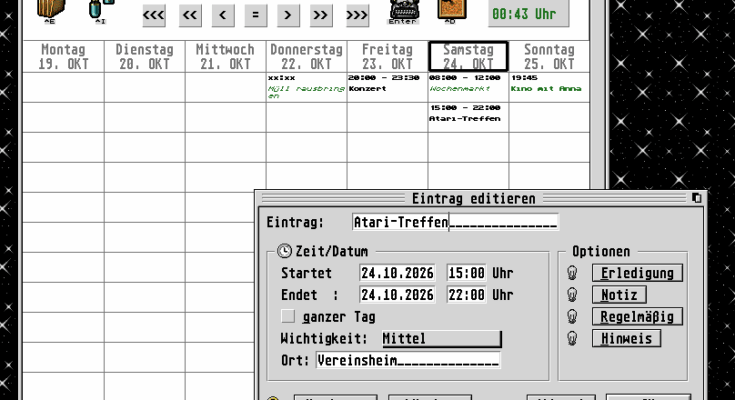
Task: Click the briefcase icon labeled ^E
Action: [x=51, y=10]
